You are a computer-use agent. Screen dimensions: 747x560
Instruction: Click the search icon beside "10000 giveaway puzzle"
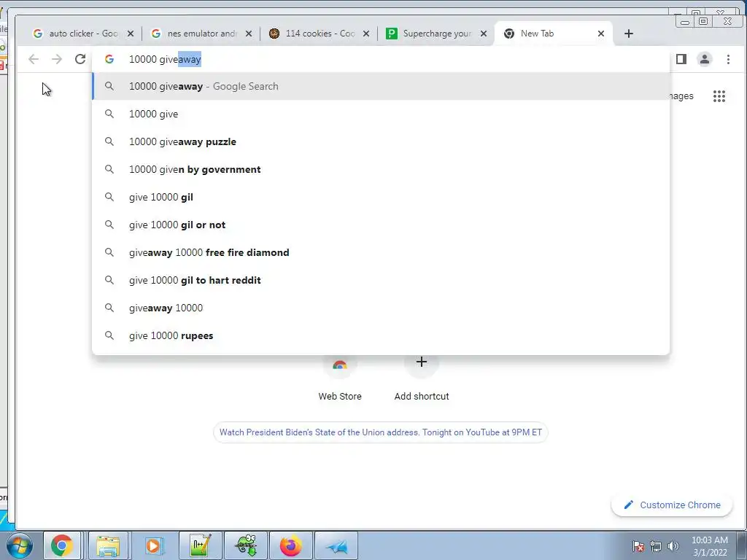click(109, 141)
